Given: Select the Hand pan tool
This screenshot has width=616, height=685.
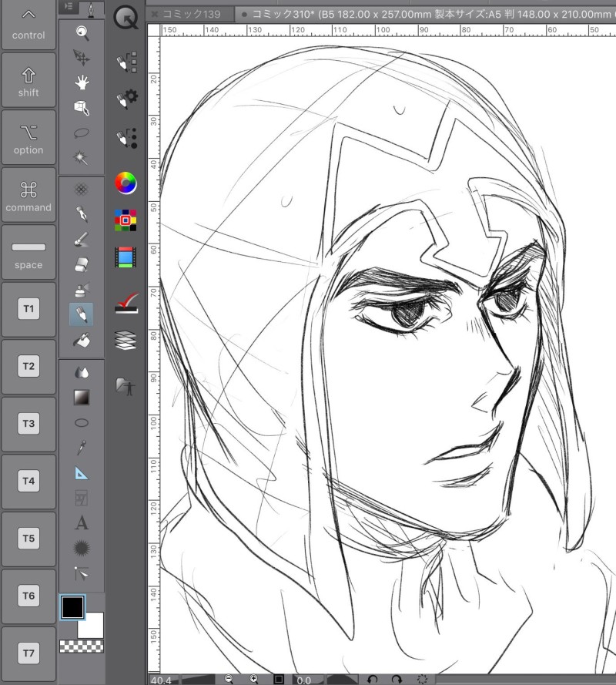Looking at the screenshot, I should [82, 82].
